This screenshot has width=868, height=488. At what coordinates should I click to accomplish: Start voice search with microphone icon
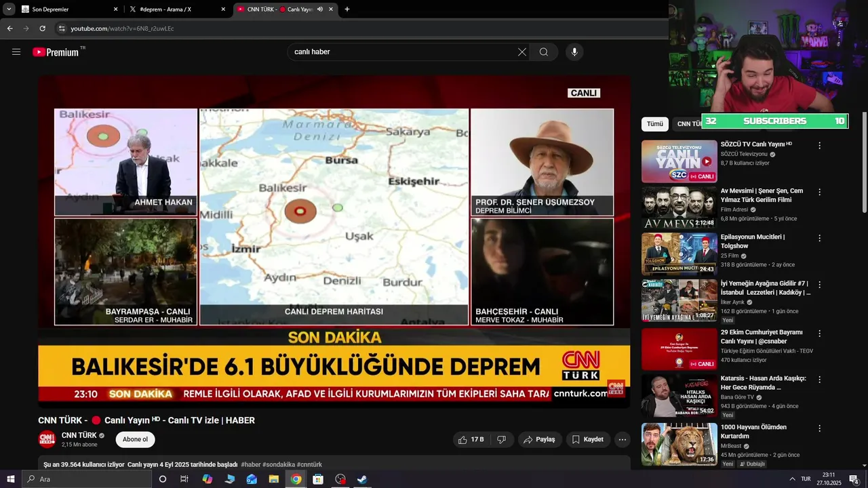(574, 52)
